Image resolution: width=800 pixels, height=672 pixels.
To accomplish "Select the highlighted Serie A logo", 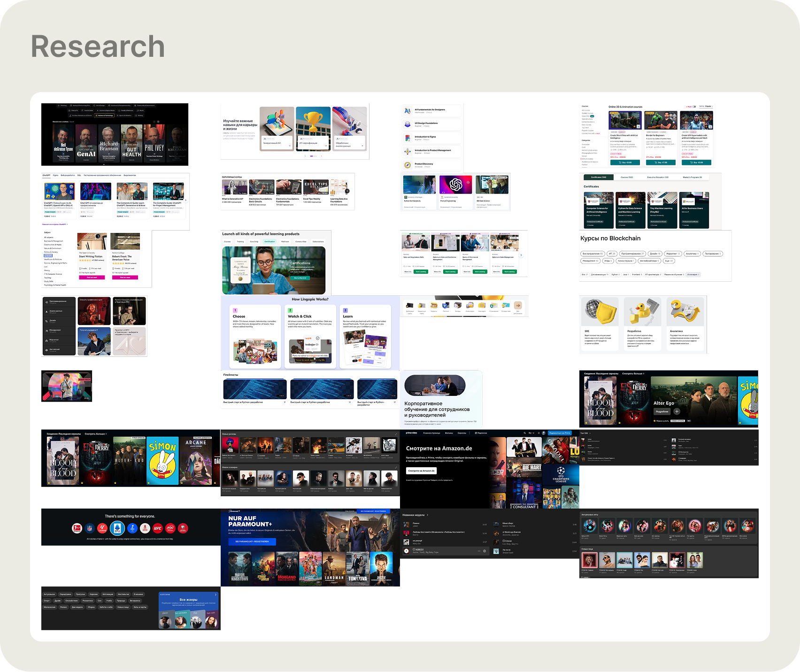I will (117, 528).
